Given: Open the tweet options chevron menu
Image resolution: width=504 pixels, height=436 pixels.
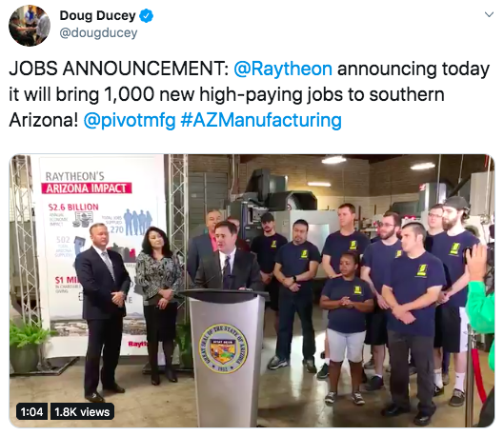Looking at the screenshot, I should click(489, 15).
